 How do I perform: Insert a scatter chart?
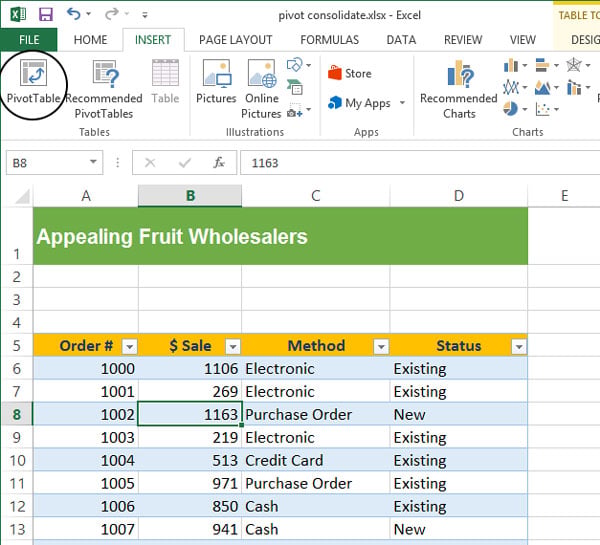click(x=542, y=109)
